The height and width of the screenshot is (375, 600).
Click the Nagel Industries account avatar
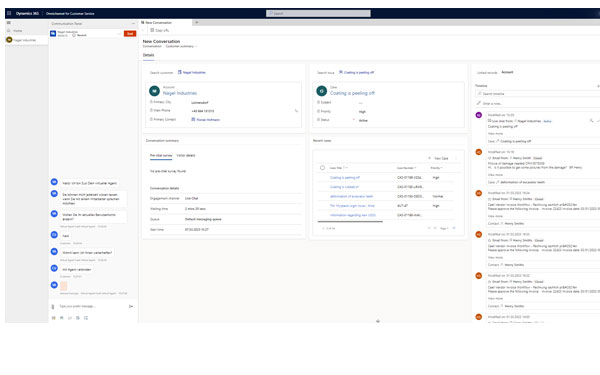click(x=154, y=91)
